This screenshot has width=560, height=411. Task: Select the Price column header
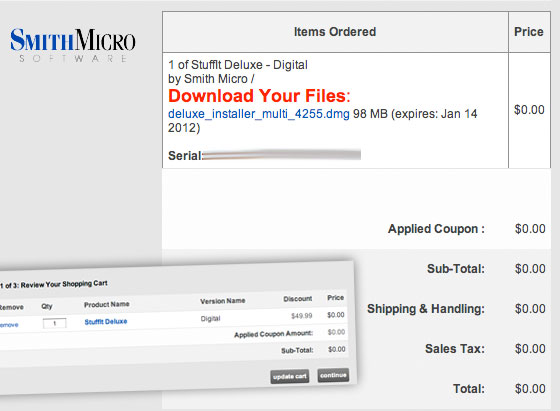(529, 32)
